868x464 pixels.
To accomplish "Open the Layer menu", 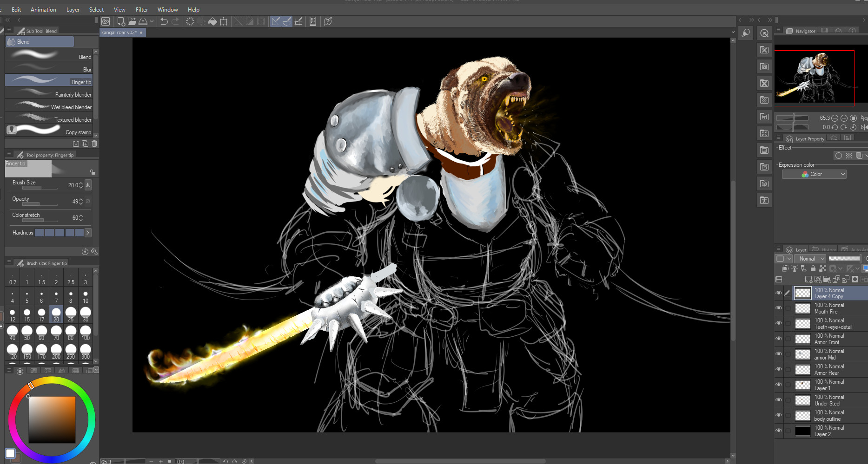I will pyautogui.click(x=73, y=9).
